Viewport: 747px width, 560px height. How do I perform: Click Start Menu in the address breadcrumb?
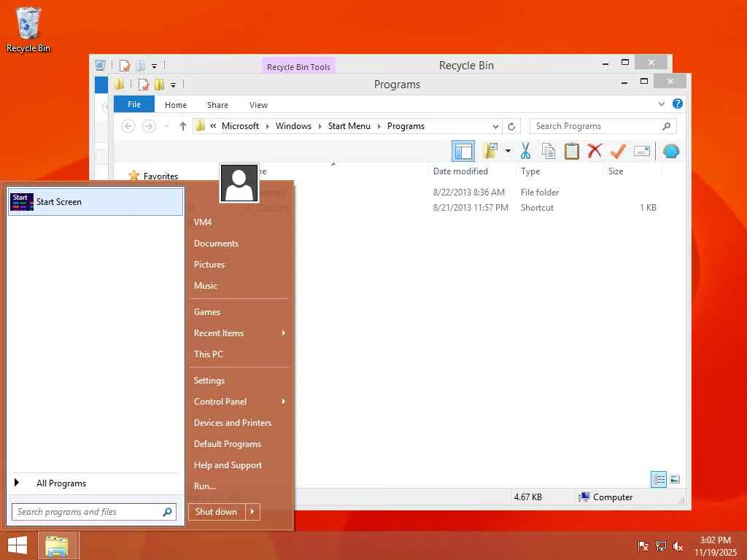(349, 126)
